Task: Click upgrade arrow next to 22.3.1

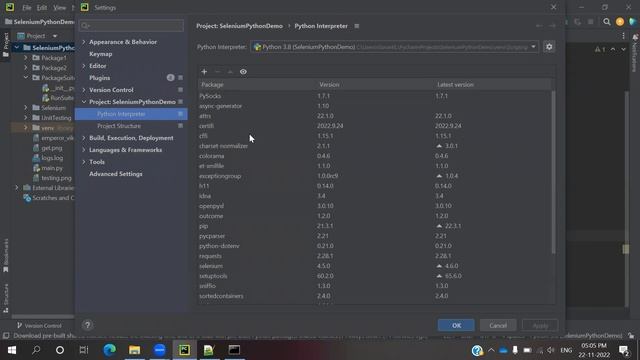Action: 439,226
